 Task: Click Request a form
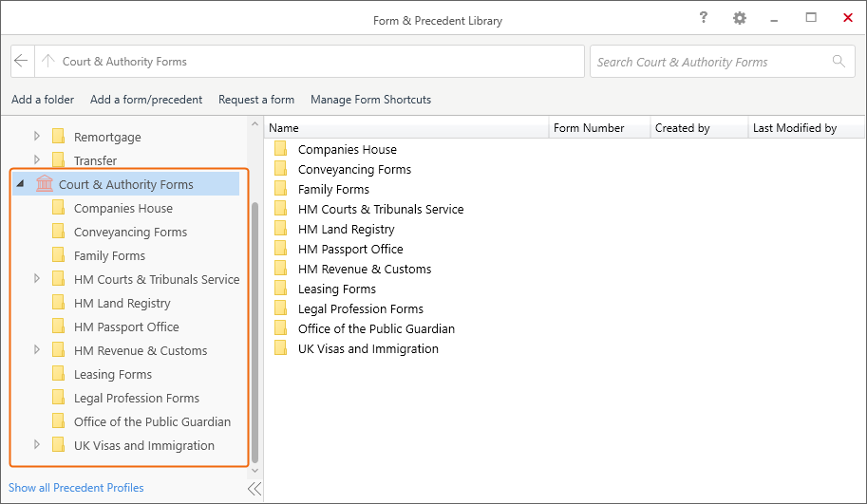(x=256, y=100)
